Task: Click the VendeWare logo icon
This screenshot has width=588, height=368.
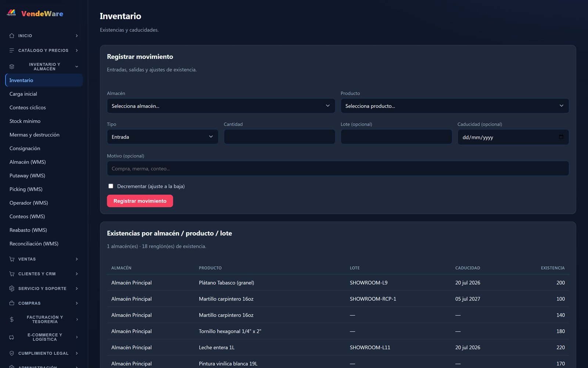Action: [11, 13]
